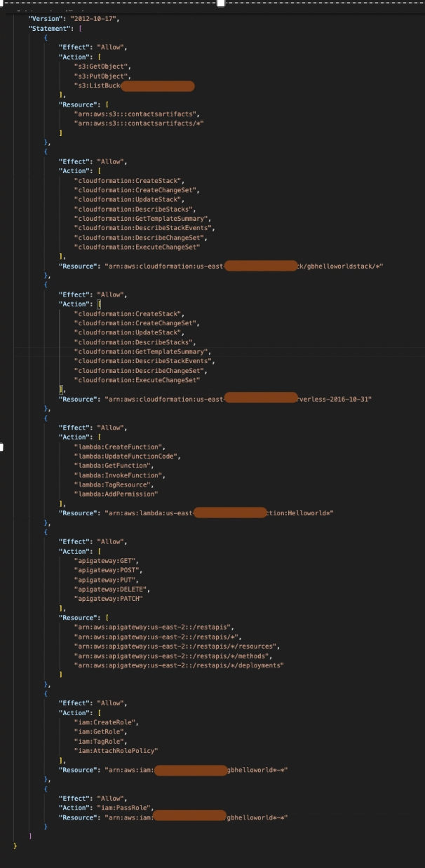Click the "apigateway:DELETE" action
The height and width of the screenshot is (868, 425).
point(112,589)
